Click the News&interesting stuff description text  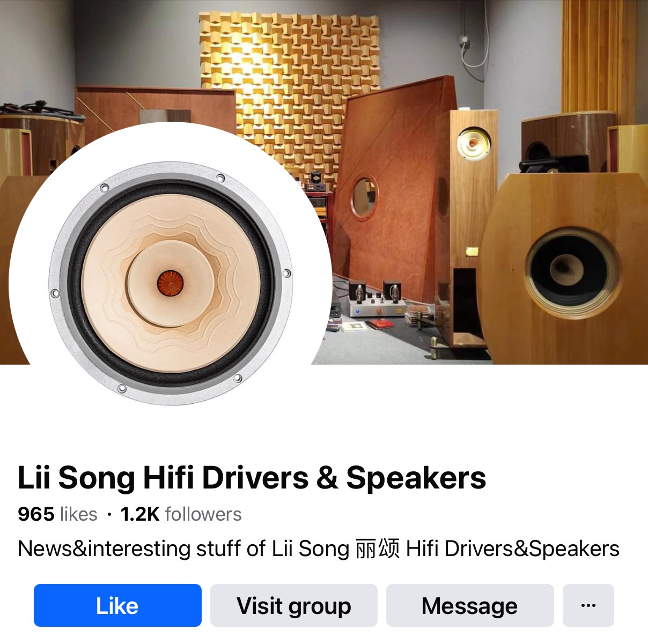coord(319,549)
